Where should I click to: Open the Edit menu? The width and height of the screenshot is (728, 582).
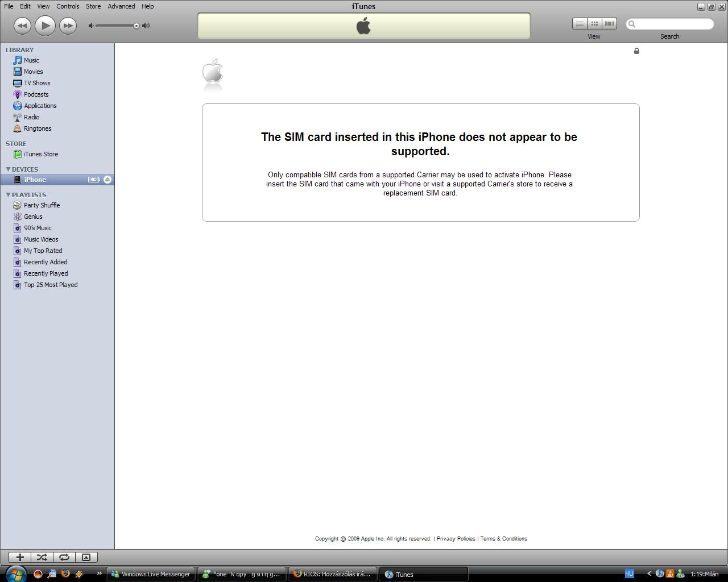click(x=25, y=6)
